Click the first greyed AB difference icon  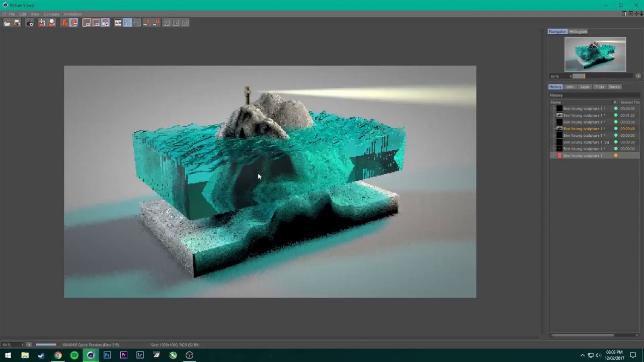point(167,23)
